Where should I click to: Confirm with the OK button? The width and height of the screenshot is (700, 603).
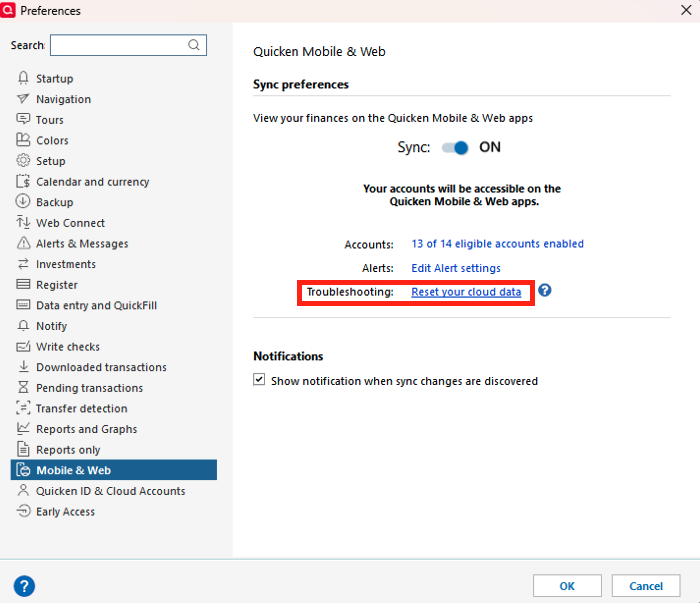(x=567, y=586)
